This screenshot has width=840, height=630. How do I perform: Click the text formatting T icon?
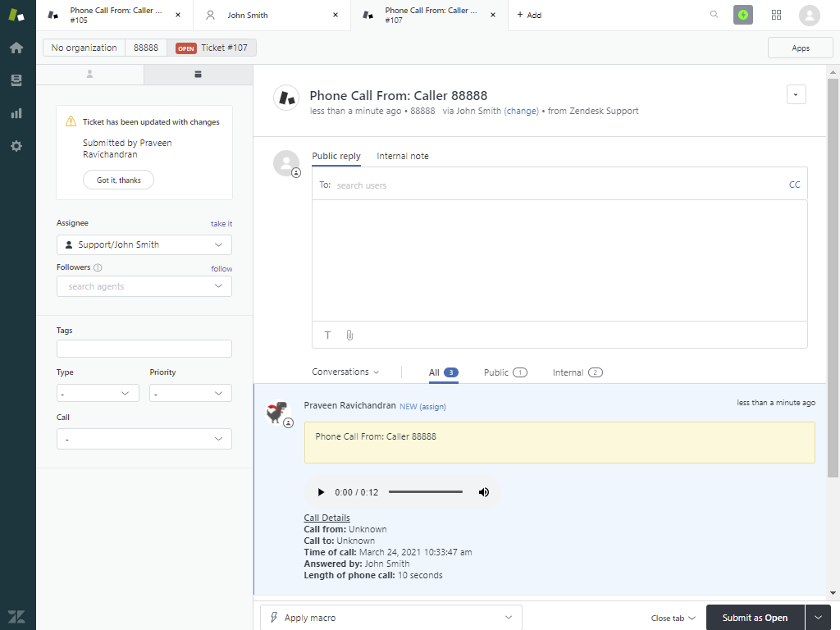click(x=328, y=336)
